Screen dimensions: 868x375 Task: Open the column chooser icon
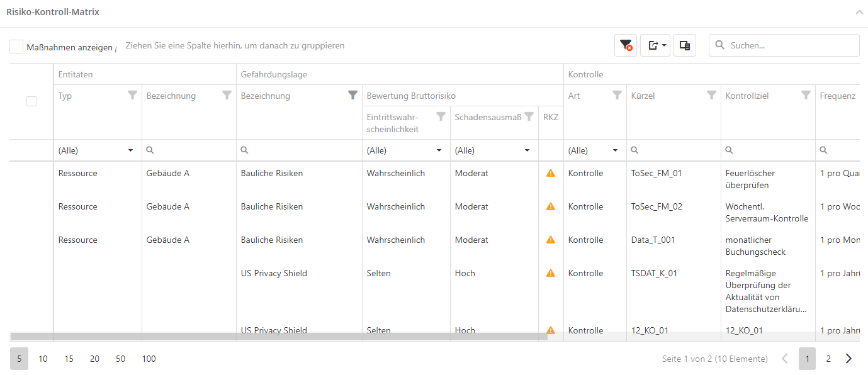pyautogui.click(x=685, y=45)
